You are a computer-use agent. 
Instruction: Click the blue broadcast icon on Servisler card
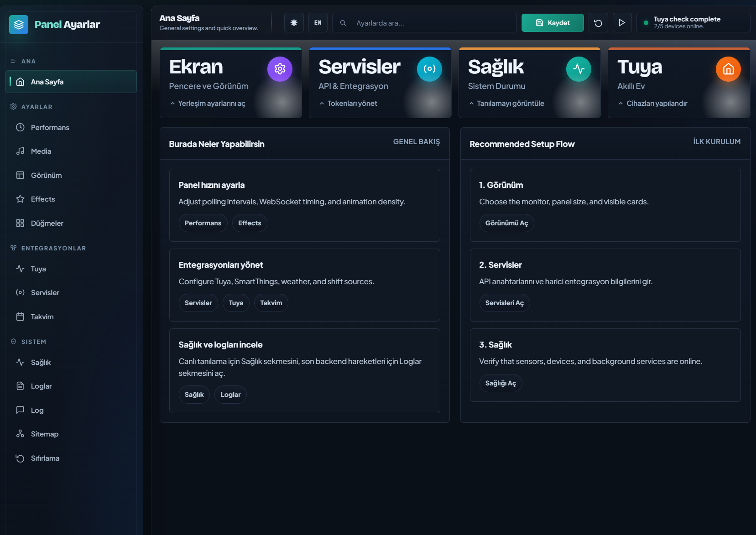pyautogui.click(x=429, y=69)
